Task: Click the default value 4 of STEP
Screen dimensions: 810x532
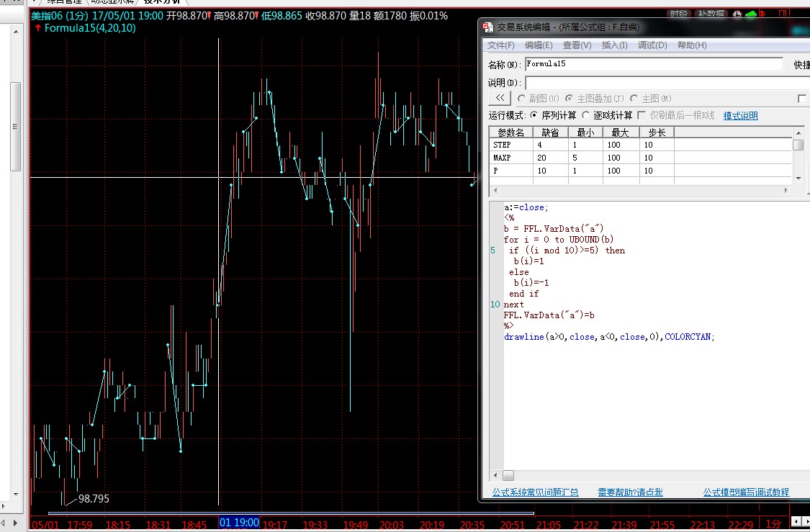Action: (x=550, y=145)
